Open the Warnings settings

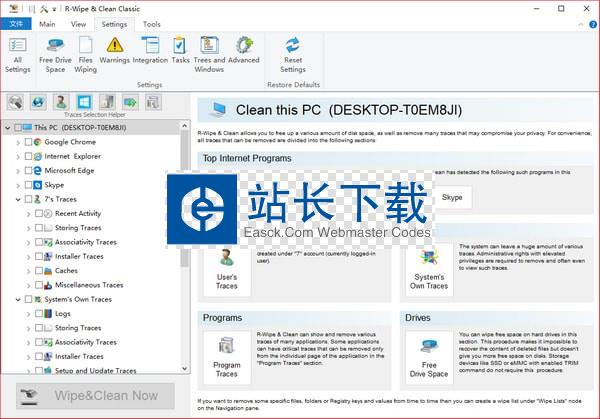114,51
